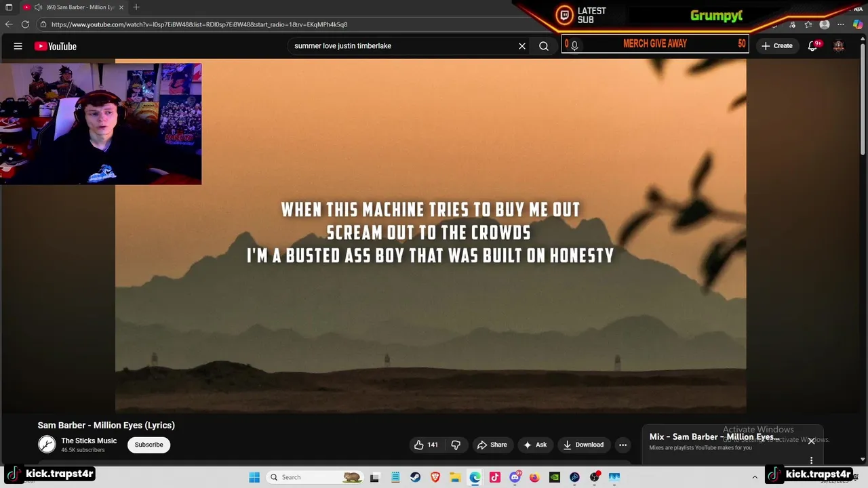The height and width of the screenshot is (488, 868).
Task: Open Firefox from the taskbar
Action: [534, 477]
